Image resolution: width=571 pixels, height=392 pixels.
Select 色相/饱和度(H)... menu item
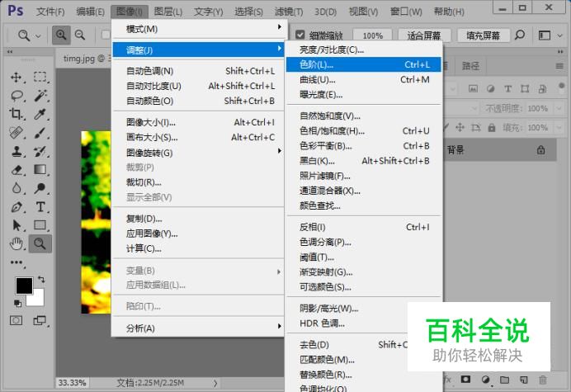[x=364, y=130]
